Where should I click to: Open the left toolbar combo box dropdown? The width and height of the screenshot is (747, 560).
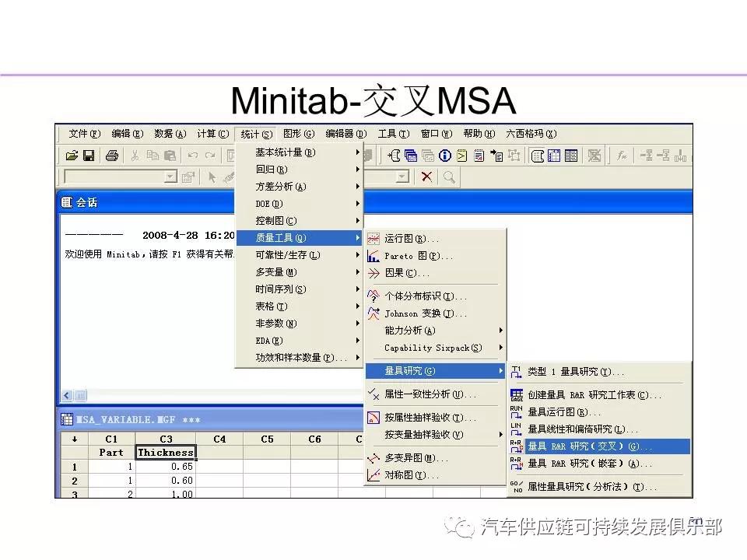click(170, 177)
